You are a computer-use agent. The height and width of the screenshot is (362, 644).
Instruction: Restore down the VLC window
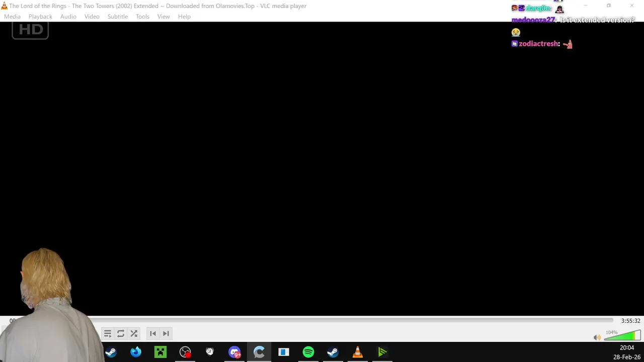click(x=609, y=6)
